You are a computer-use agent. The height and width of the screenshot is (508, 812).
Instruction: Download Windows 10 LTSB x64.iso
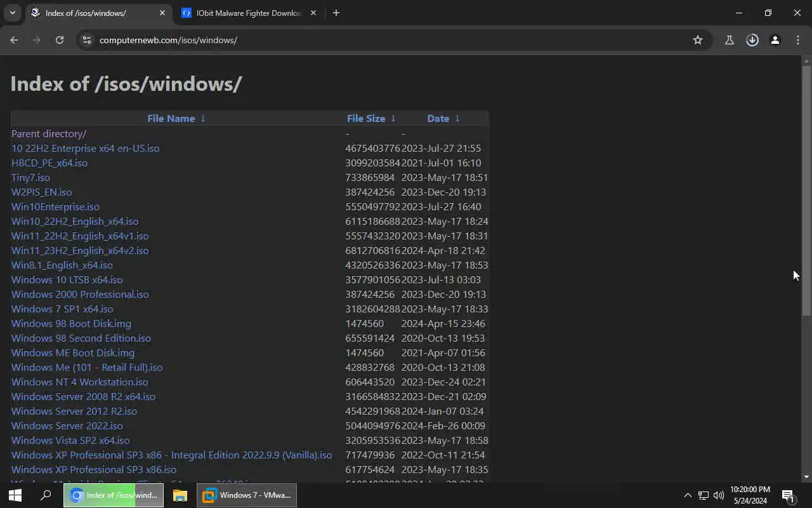pyautogui.click(x=67, y=279)
